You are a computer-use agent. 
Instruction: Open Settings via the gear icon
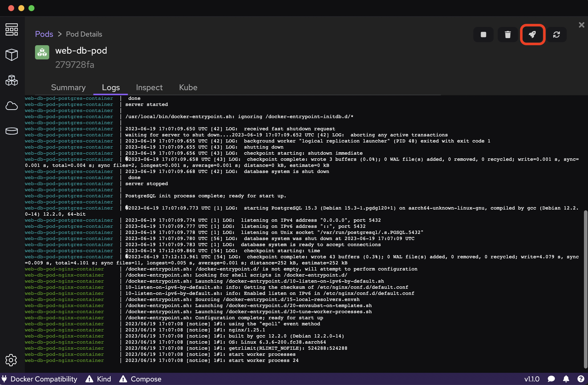click(x=11, y=360)
